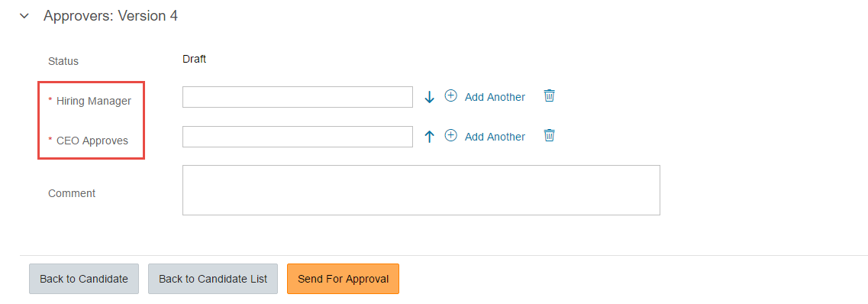The height and width of the screenshot is (304, 868).
Task: Move CEO Approves approver up with arrow
Action: pyautogui.click(x=430, y=137)
